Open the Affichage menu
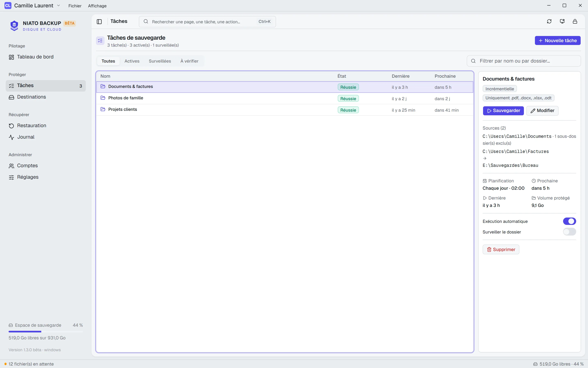Viewport: 588px width, 368px height. pyautogui.click(x=97, y=6)
